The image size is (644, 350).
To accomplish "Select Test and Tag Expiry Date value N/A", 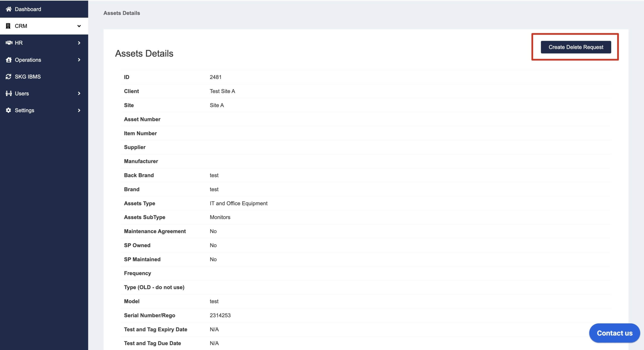I will (214, 329).
